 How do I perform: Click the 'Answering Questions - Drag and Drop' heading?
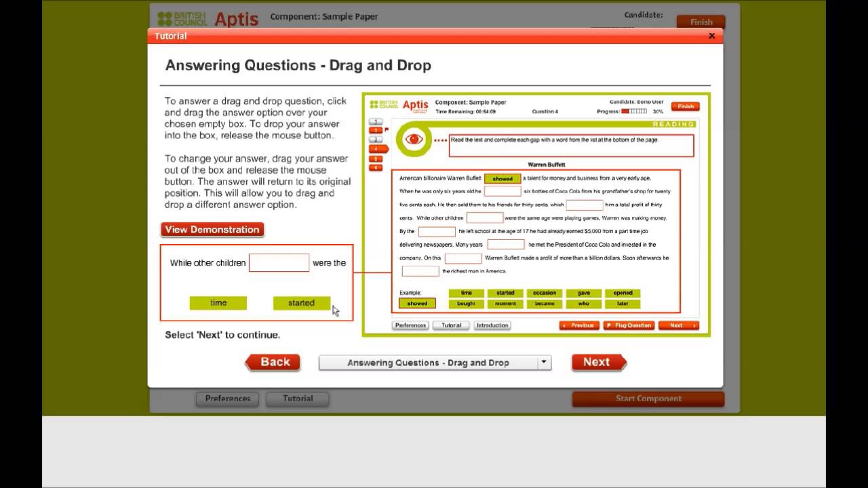click(x=298, y=66)
